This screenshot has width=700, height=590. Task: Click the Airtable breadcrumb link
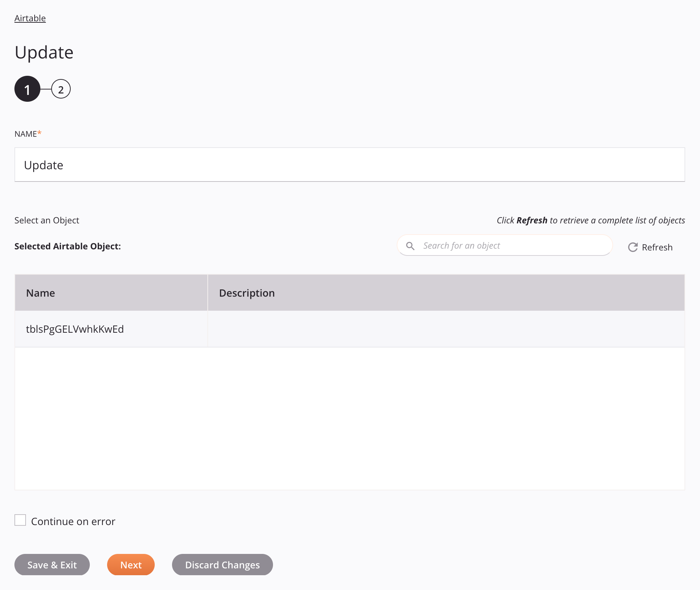coord(30,18)
